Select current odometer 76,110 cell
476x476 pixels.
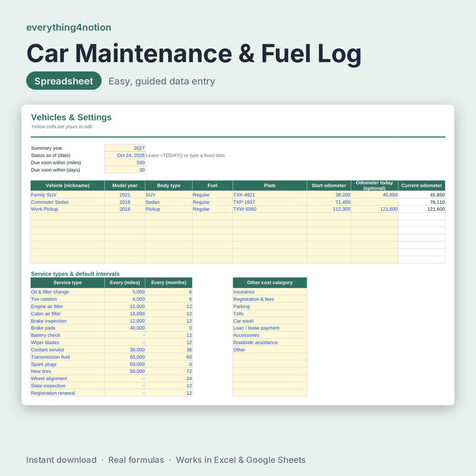point(422,202)
